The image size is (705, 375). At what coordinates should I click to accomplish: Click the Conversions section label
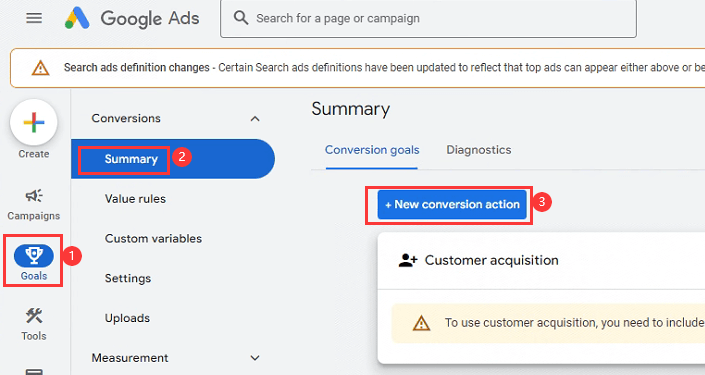pyautogui.click(x=126, y=118)
